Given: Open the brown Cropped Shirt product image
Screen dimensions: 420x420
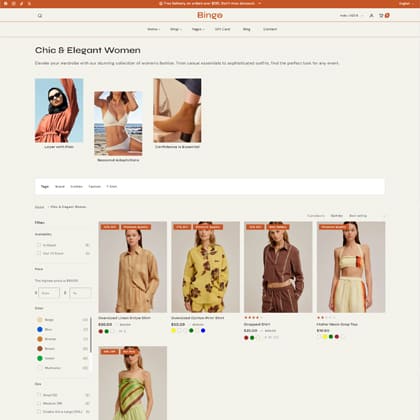Looking at the screenshot, I should 278,267.
